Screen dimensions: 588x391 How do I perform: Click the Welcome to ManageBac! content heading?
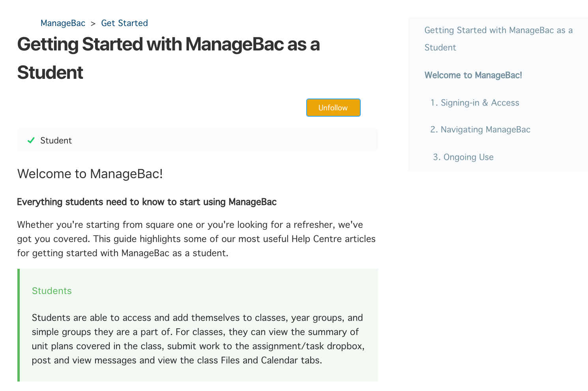coord(90,174)
